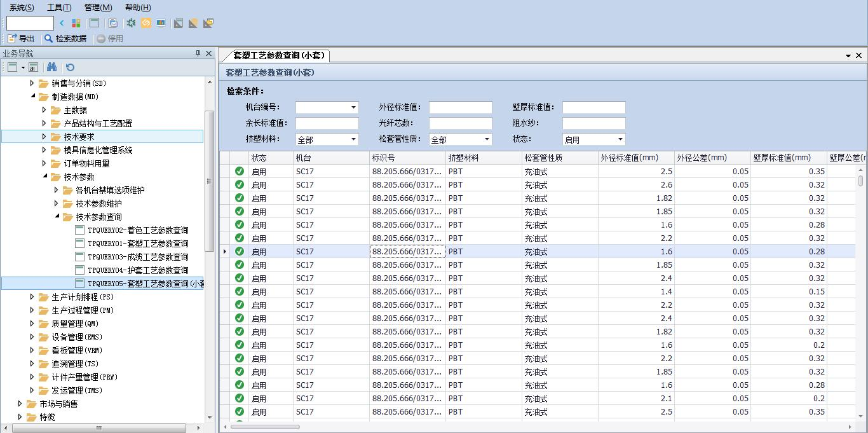Click the orange link toolbar icon
Screen dimensions: 868x433
[146, 24]
